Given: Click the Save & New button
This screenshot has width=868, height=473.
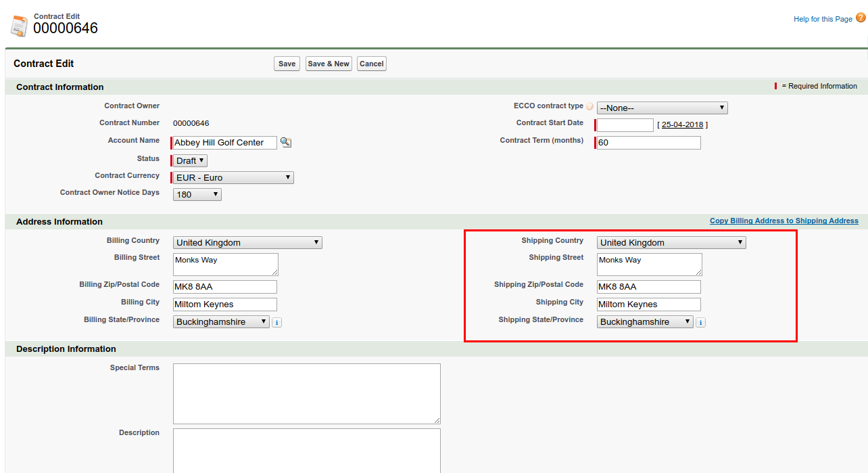Looking at the screenshot, I should click(329, 64).
